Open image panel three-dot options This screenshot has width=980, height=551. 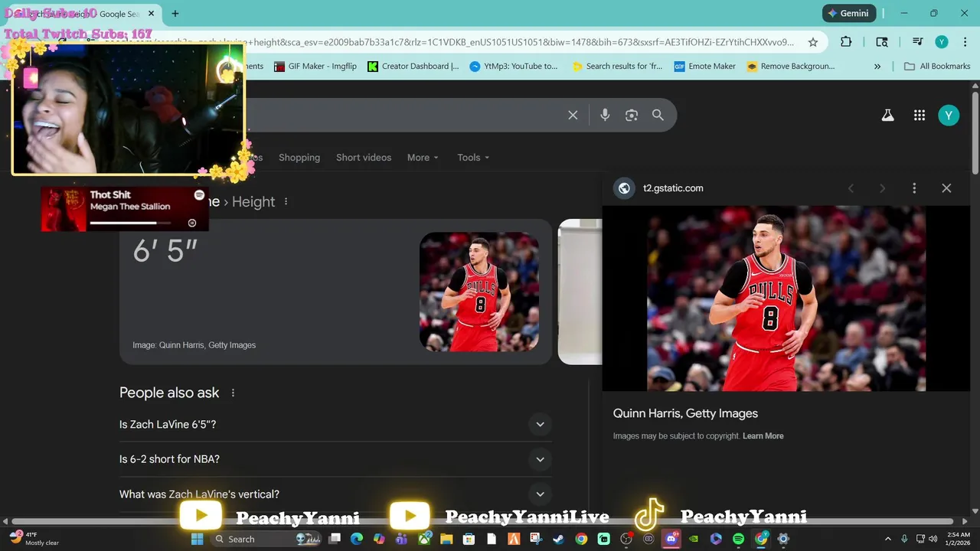(x=914, y=188)
